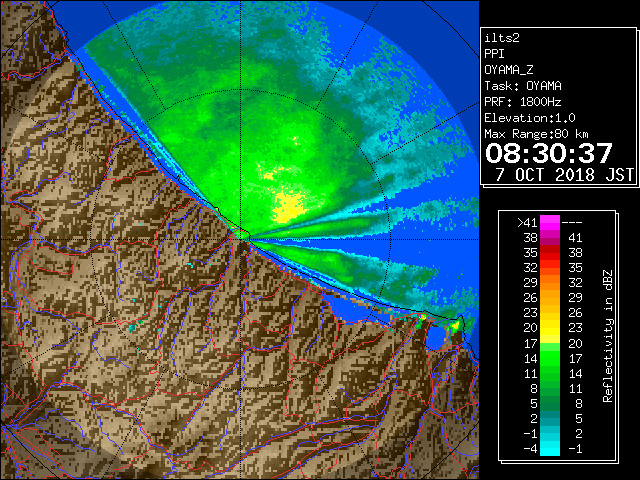Image resolution: width=640 pixels, height=480 pixels.
Task: Click the Task: OYAMA text
Action: (523, 86)
